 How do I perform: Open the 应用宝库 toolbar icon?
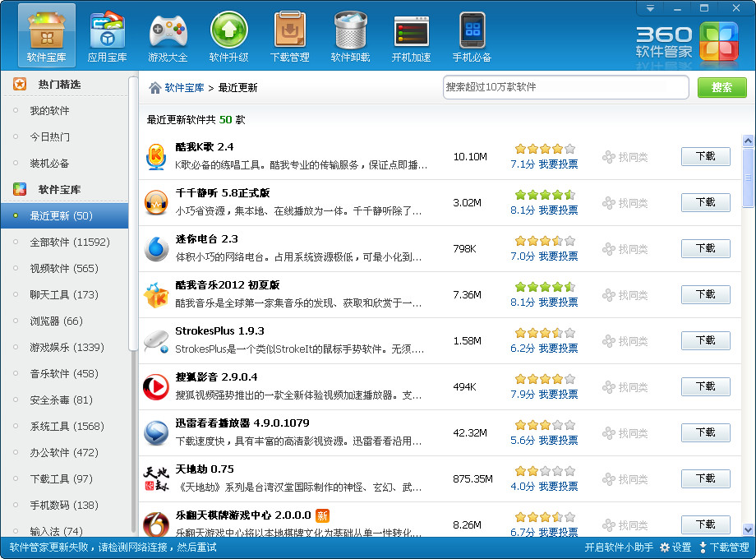(x=107, y=35)
